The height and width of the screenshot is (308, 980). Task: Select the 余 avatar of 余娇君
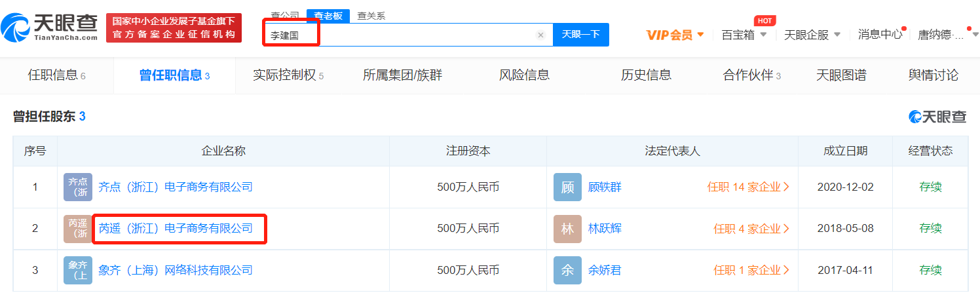tap(567, 270)
